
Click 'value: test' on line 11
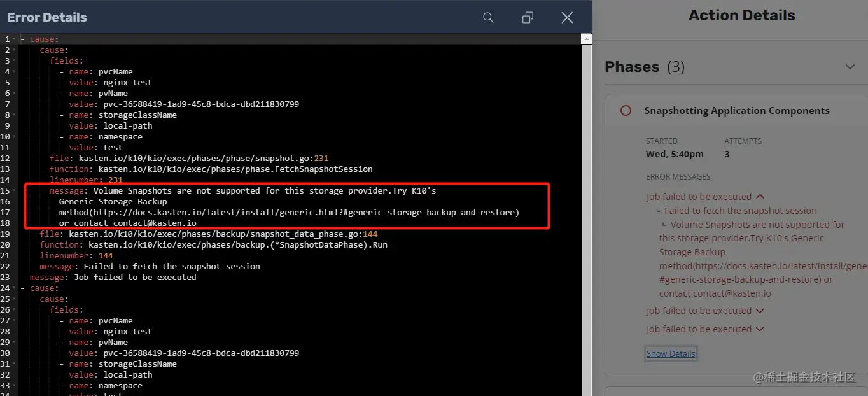point(96,148)
